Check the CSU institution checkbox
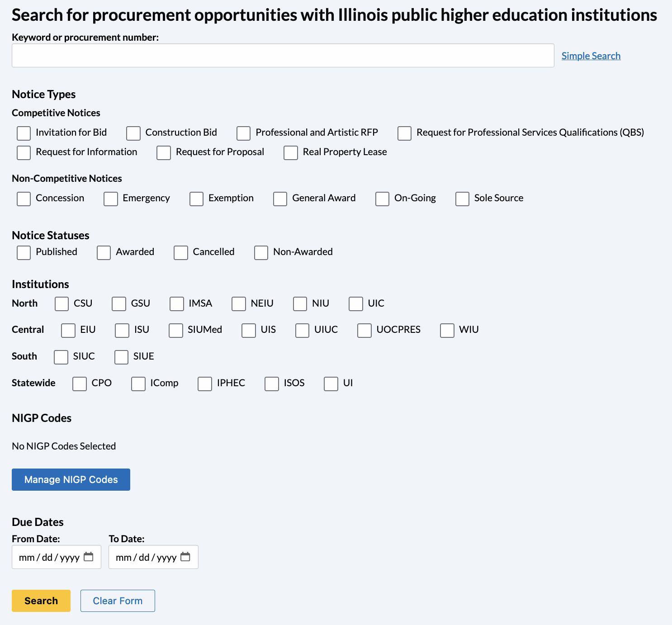 point(62,304)
